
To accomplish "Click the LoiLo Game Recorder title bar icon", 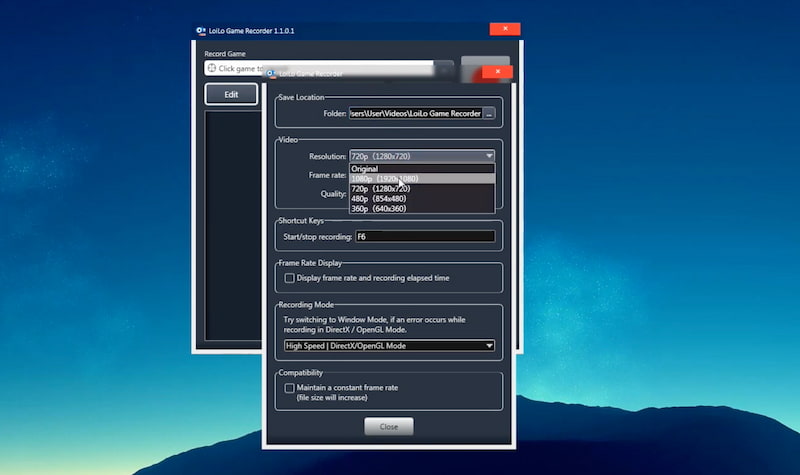I will (201, 30).
